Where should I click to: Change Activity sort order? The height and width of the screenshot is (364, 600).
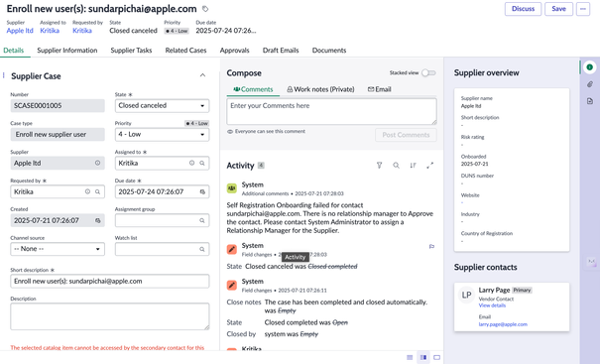click(413, 166)
